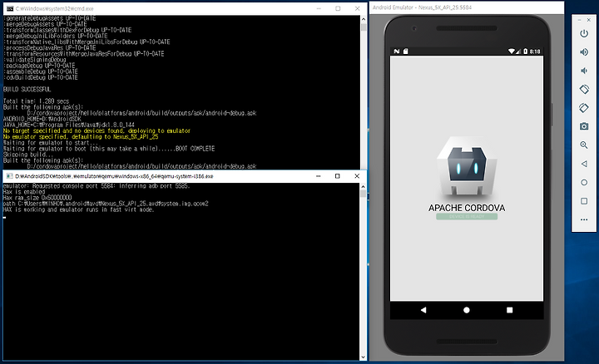Screen dimensions: 599x364
Task: Open extended controls via three-dots icon
Action: [x=584, y=219]
